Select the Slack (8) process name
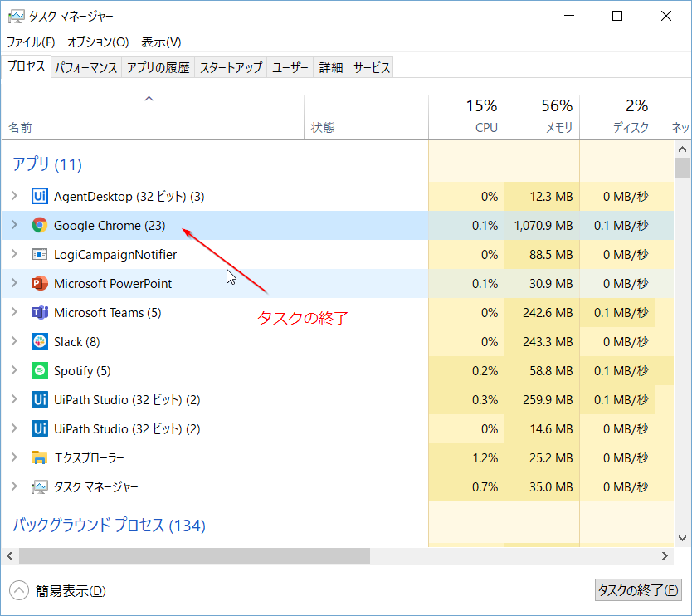Viewport: 692px width, 616px height. 77,342
